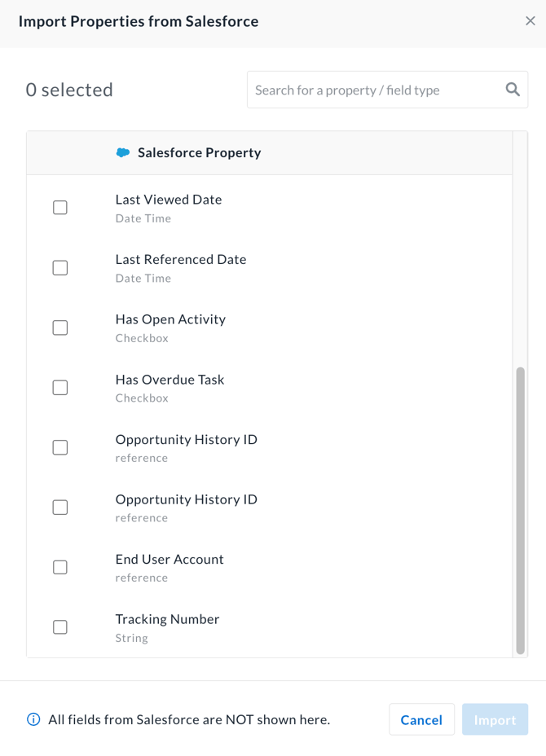Enable the Has Overdue Task checkbox

coord(59,387)
